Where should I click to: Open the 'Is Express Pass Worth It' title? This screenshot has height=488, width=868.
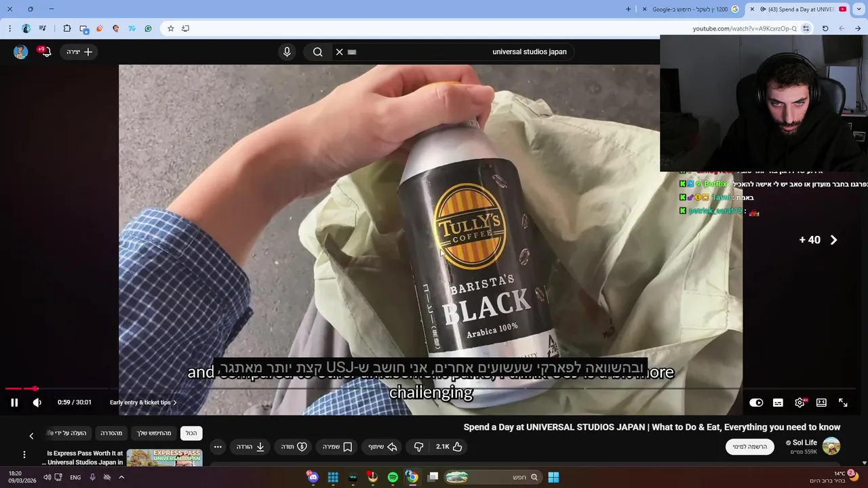point(83,457)
